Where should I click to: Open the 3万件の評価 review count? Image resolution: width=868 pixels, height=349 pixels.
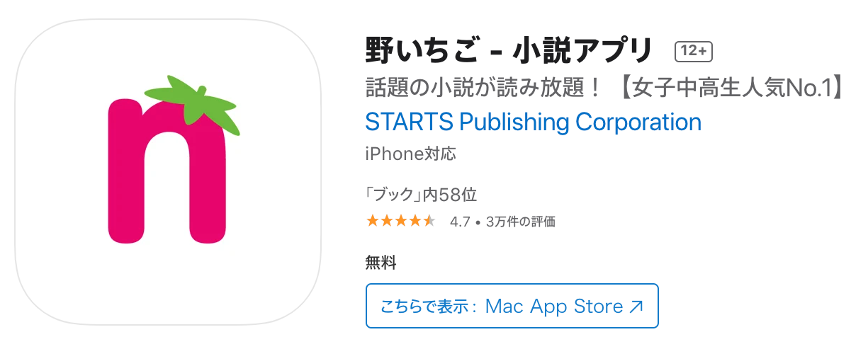point(521,222)
